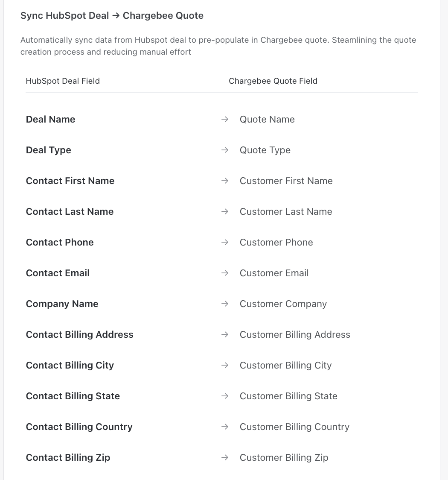Screen dimensions: 448x480
Task: Select the Deal Name field label
Action: 50,120
